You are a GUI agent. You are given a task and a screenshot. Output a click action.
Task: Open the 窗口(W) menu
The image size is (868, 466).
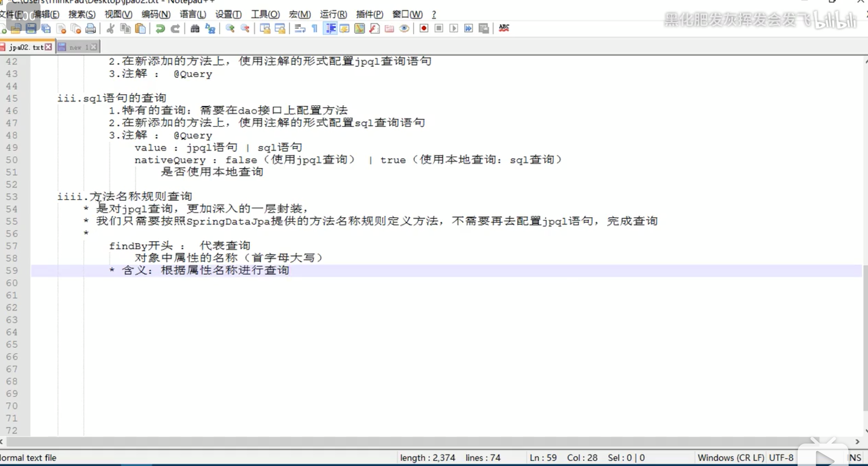point(408,15)
